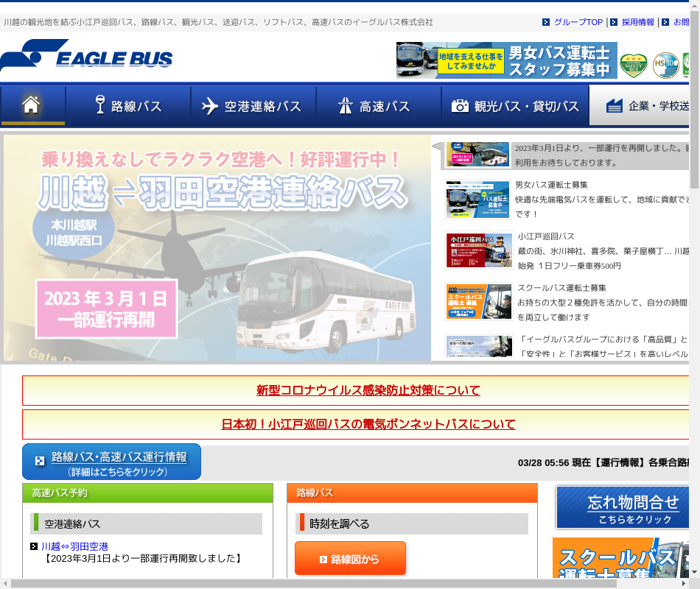Click the HS30 round badge

(x=665, y=66)
